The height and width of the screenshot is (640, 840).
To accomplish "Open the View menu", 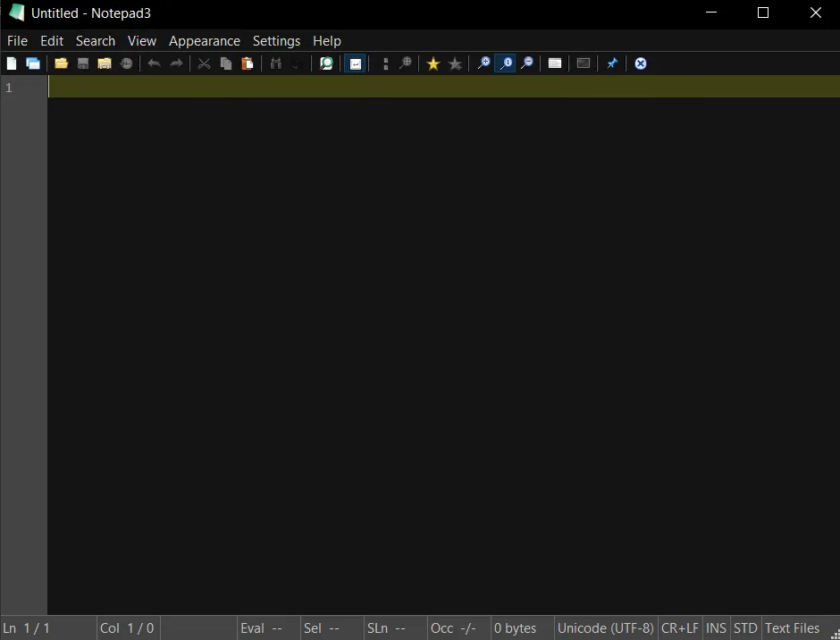I will tap(142, 41).
